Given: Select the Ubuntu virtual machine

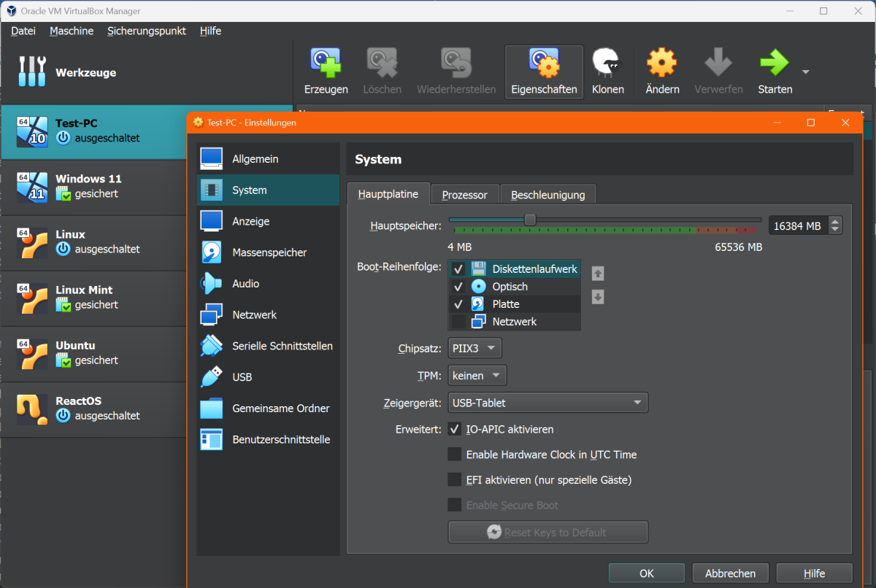Looking at the screenshot, I should (93, 353).
